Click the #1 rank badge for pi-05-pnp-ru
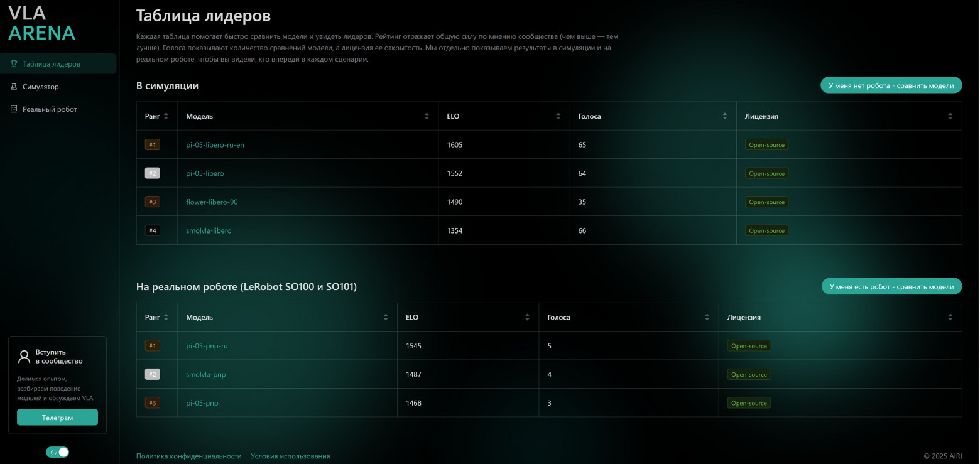This screenshot has height=464, width=980. point(153,346)
